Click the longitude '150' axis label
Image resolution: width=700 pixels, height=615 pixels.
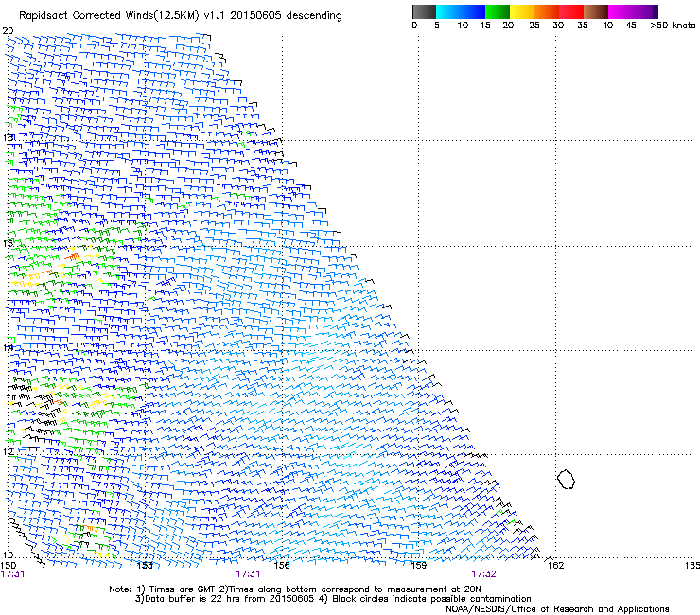(x=8, y=566)
